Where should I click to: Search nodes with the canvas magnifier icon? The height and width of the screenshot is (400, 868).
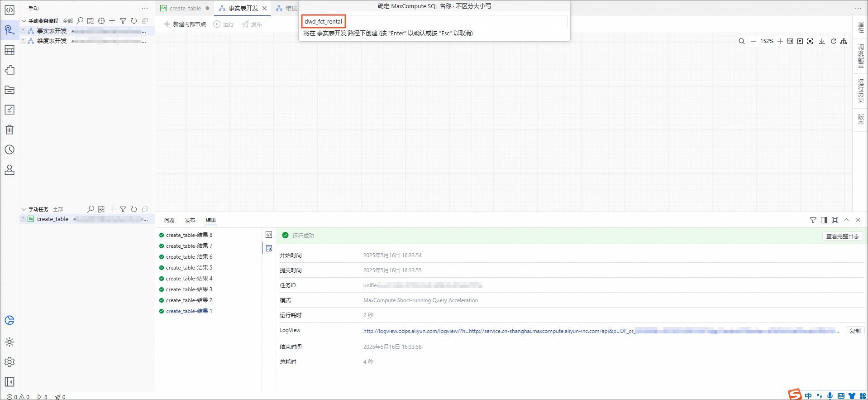click(742, 41)
